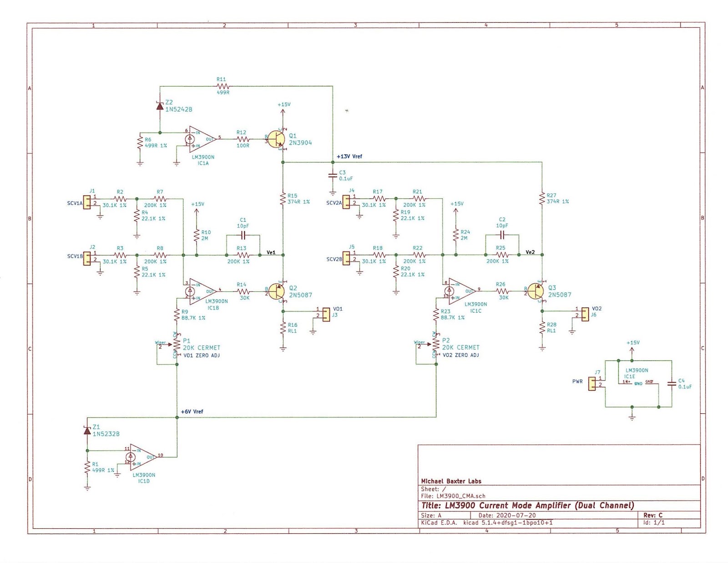
Task: Click the Title LM3900 Current Mode Amplifier text
Action: click(528, 505)
